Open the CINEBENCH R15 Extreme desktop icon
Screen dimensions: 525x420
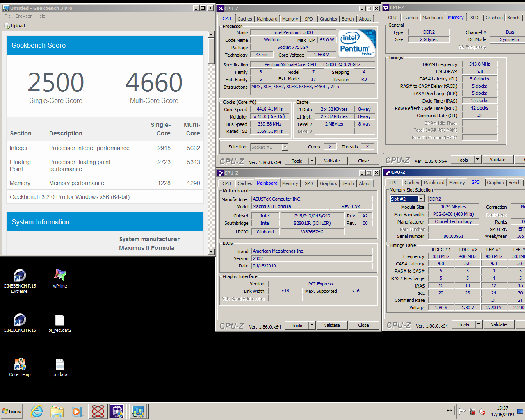20,281
